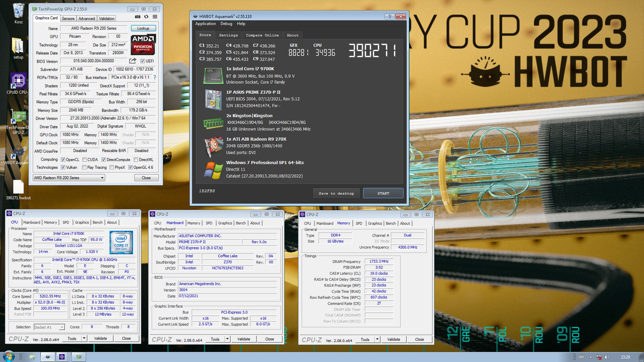Screen dimensions: 644x362
Task: Click START button in Aquamark
Action: [x=383, y=193]
